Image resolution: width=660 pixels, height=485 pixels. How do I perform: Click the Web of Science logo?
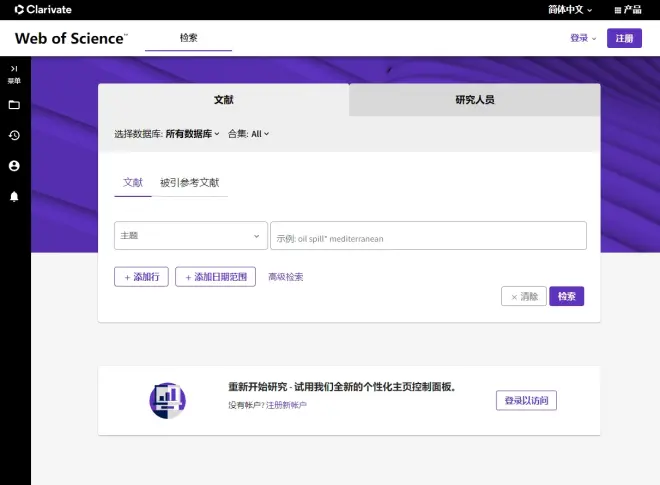(x=71, y=38)
